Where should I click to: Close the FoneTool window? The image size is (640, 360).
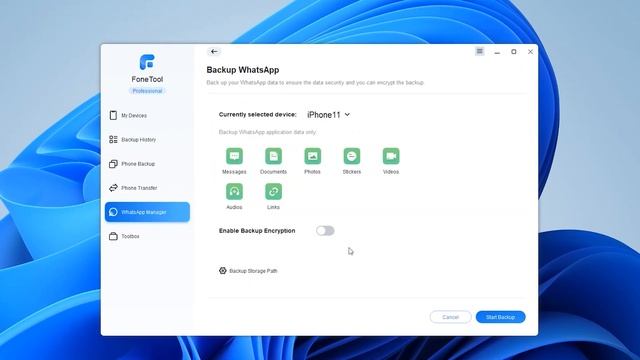click(x=530, y=52)
